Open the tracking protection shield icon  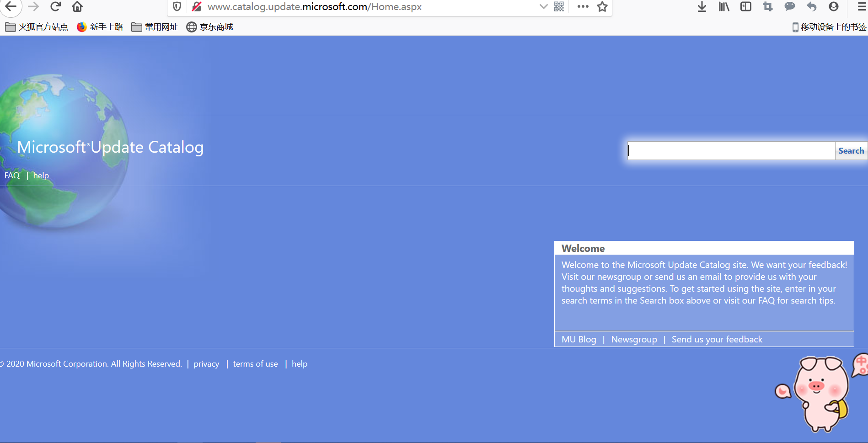(x=177, y=6)
